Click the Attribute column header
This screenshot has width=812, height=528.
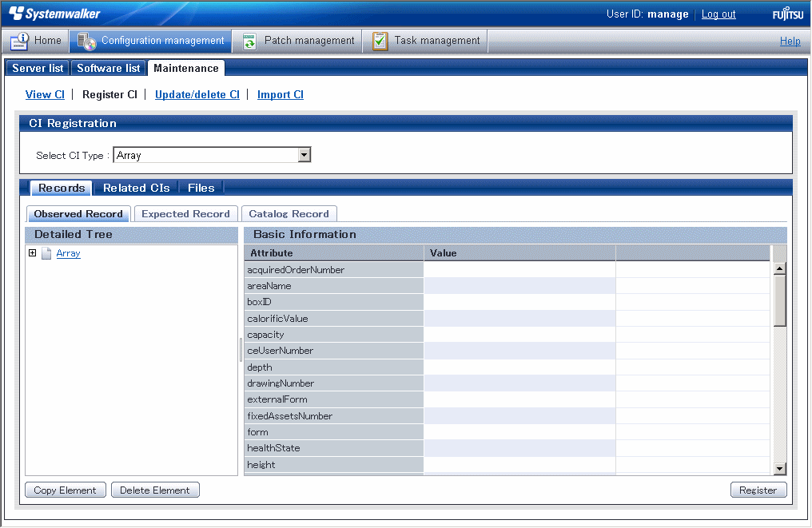[x=334, y=253]
